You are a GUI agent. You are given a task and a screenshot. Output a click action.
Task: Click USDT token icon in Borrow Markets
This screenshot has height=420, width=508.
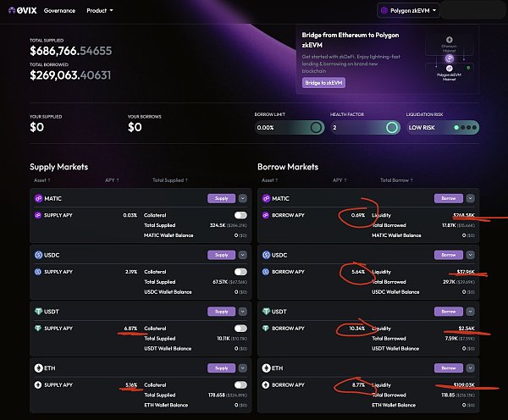click(266, 311)
